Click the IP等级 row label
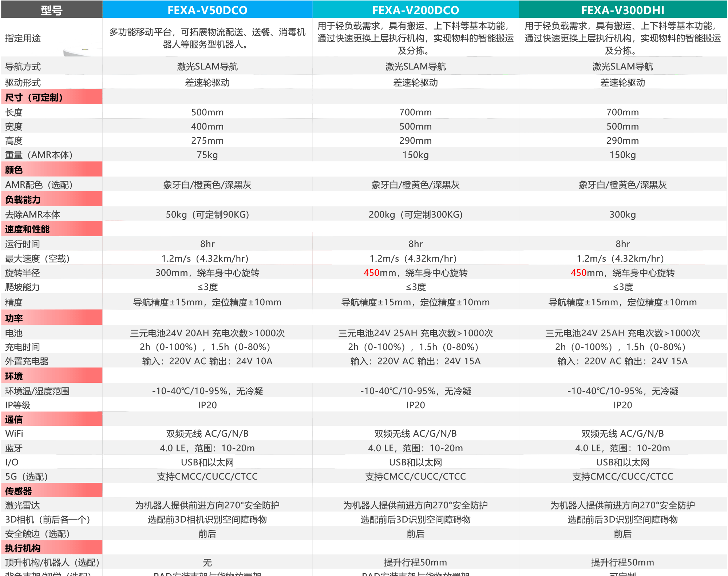 coord(18,405)
